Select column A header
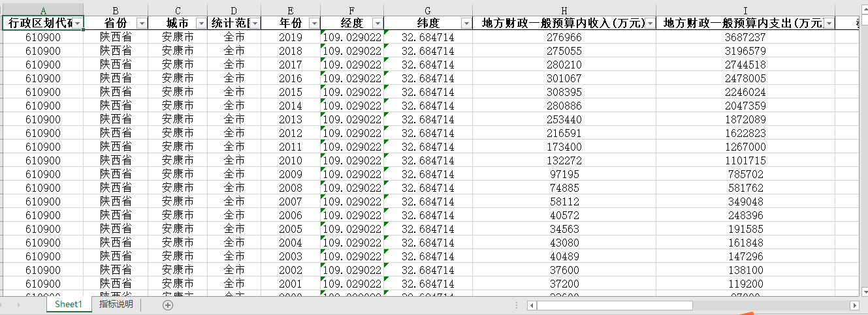The image size is (868, 315). coord(43,10)
